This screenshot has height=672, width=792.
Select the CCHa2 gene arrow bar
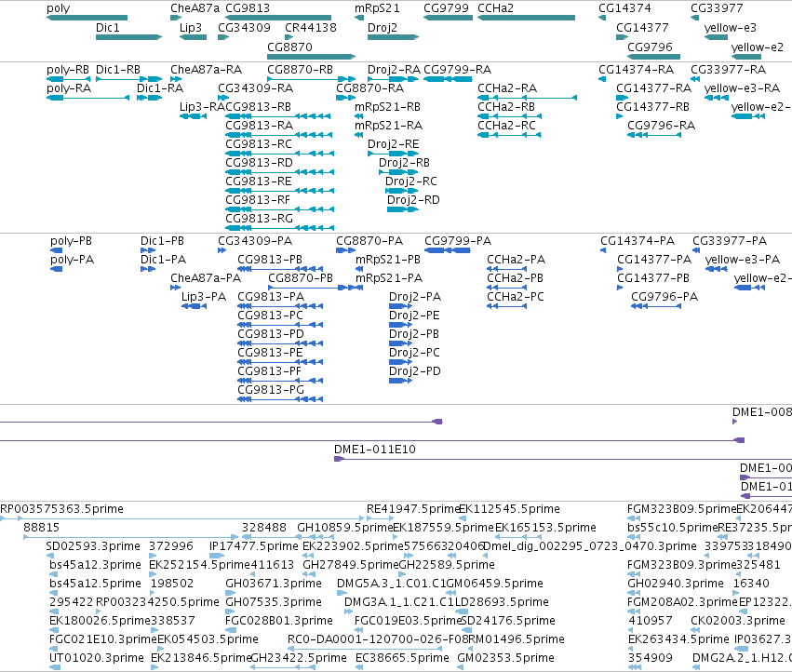coord(526,18)
